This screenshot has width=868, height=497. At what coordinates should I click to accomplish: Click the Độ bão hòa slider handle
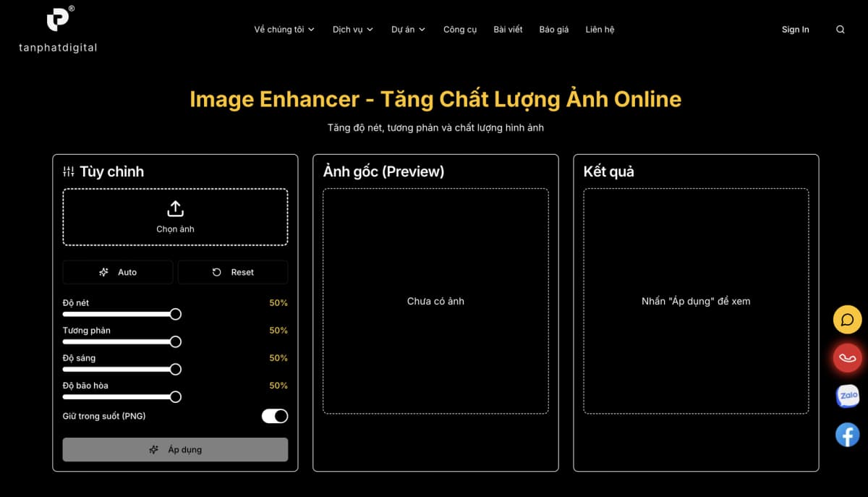pyautogui.click(x=175, y=396)
